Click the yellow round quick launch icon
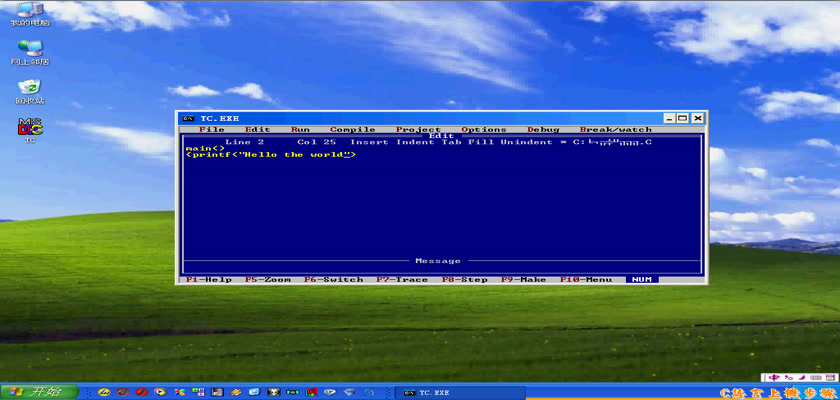Viewport: 840px width, 400px height. click(104, 393)
